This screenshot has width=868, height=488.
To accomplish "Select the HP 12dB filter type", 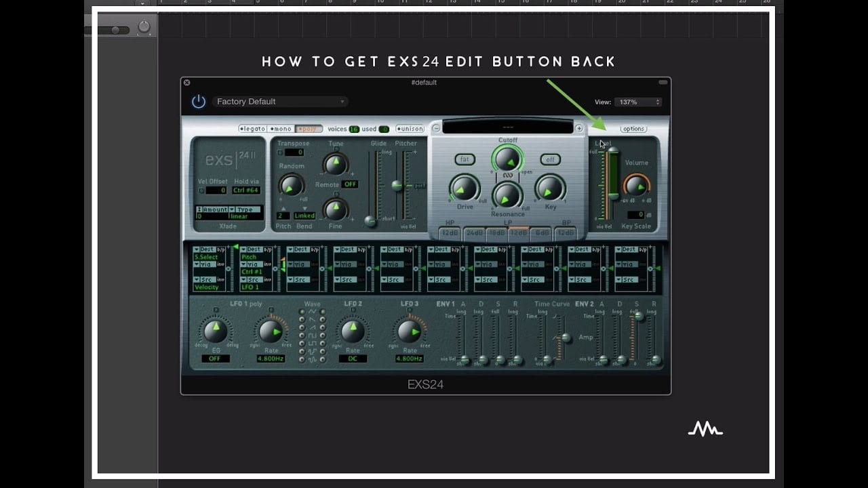I will click(450, 233).
